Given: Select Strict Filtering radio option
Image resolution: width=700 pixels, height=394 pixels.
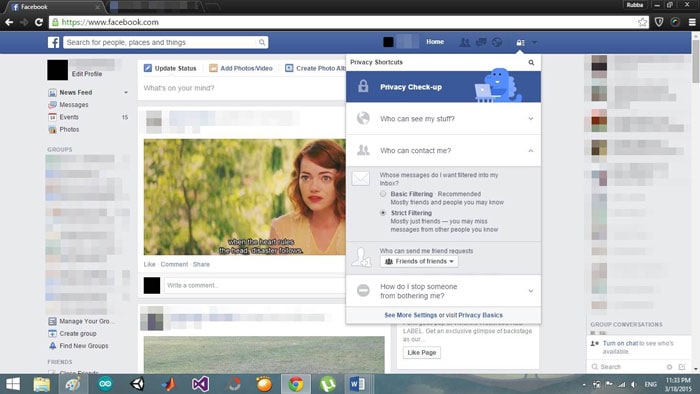Looking at the screenshot, I should 383,213.
